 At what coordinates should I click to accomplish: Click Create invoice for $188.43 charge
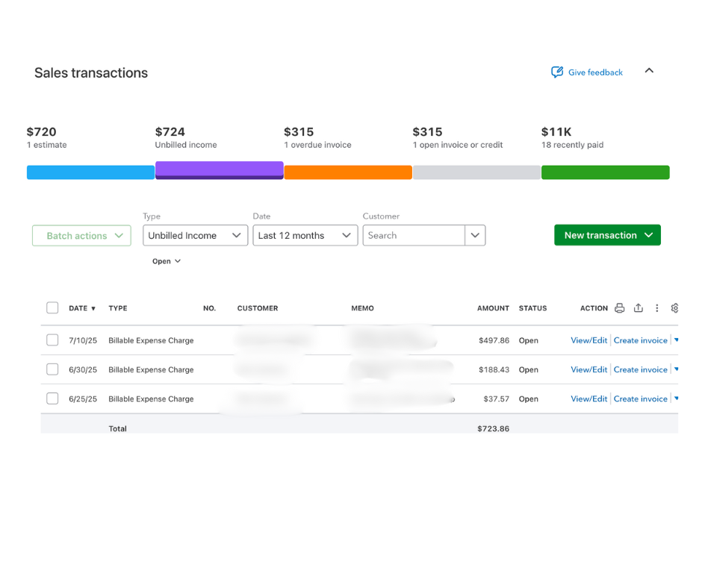pyautogui.click(x=640, y=369)
